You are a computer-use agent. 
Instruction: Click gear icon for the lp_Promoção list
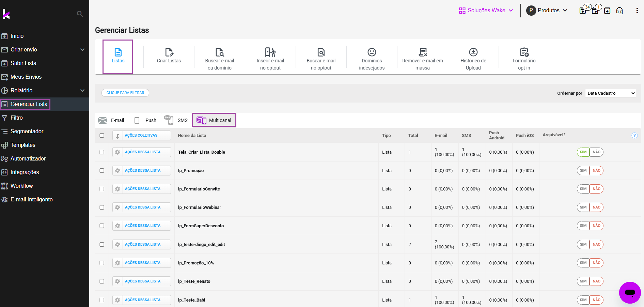pyautogui.click(x=117, y=170)
